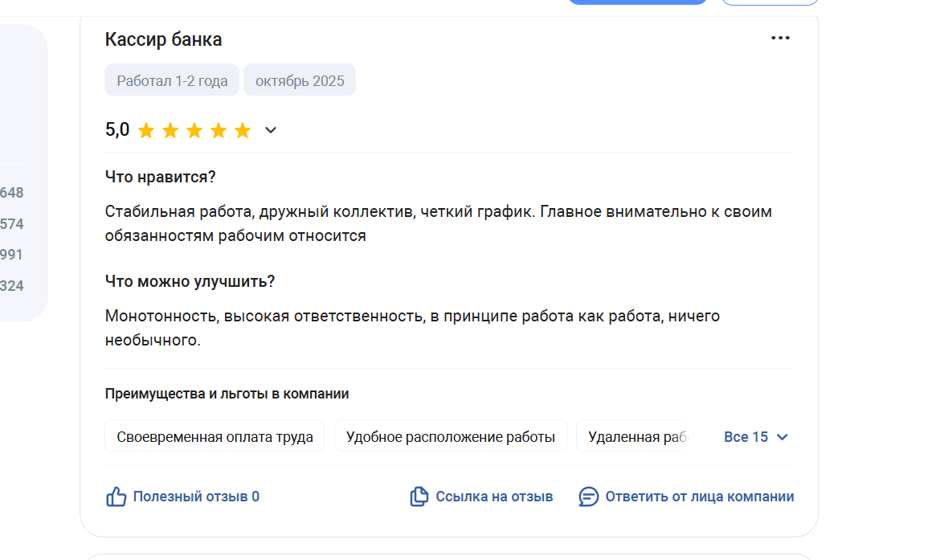Image resolution: width=936 pixels, height=560 pixels.
Task: Click "Ответить от лица компании" link
Action: click(x=699, y=497)
